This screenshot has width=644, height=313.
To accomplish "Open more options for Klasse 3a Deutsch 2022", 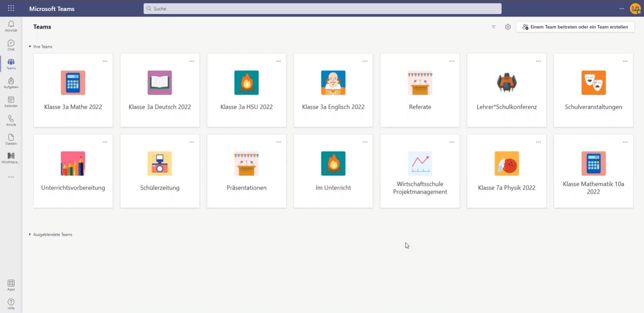I will pos(192,61).
